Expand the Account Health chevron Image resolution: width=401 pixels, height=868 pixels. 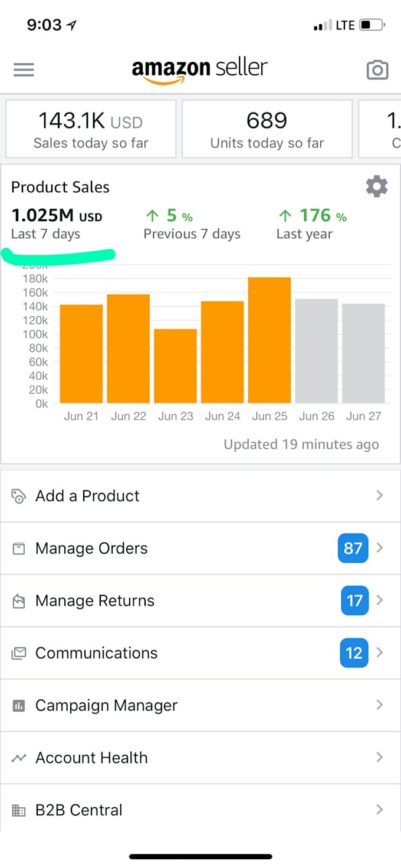(380, 758)
